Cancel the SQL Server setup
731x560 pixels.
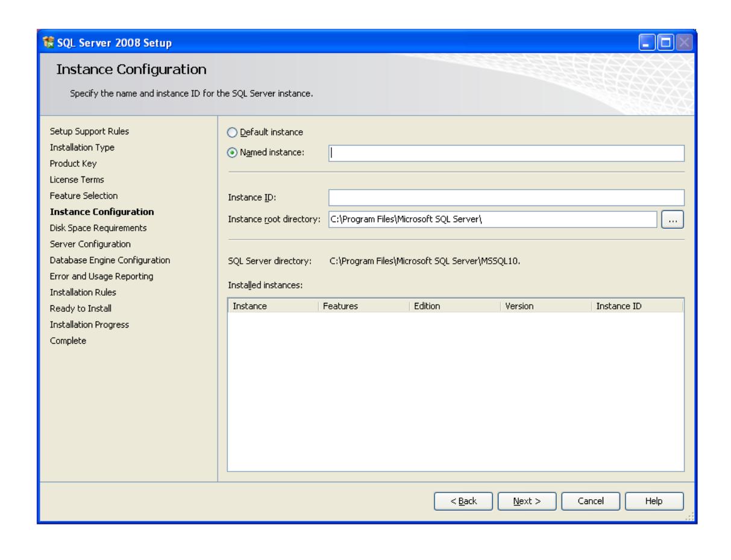pyautogui.click(x=590, y=501)
